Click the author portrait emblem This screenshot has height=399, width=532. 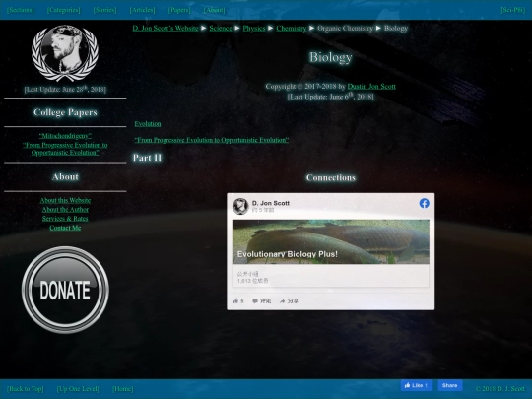click(65, 53)
